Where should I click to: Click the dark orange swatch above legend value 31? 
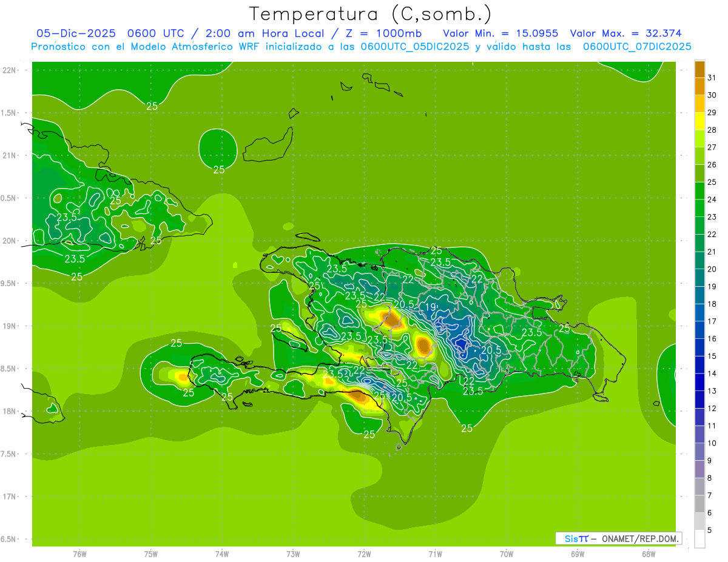tap(699, 69)
